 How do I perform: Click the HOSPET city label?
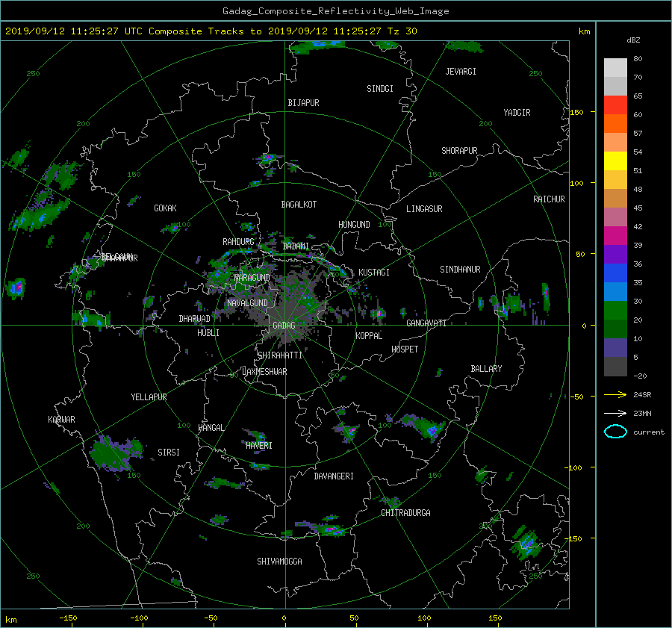(x=405, y=349)
